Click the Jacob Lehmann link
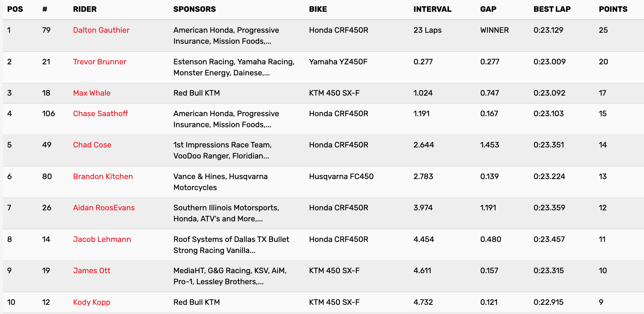The height and width of the screenshot is (314, 644). point(102,239)
